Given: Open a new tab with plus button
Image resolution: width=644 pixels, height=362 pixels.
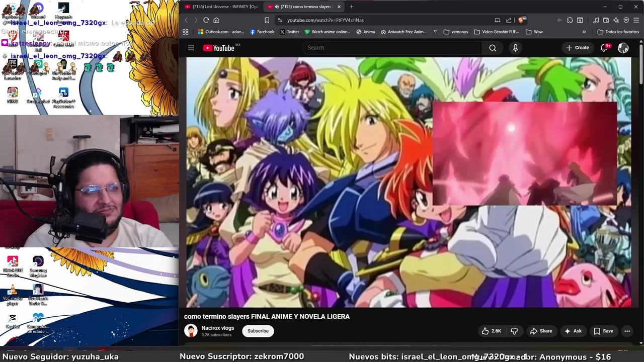Looking at the screenshot, I should tap(351, 7).
